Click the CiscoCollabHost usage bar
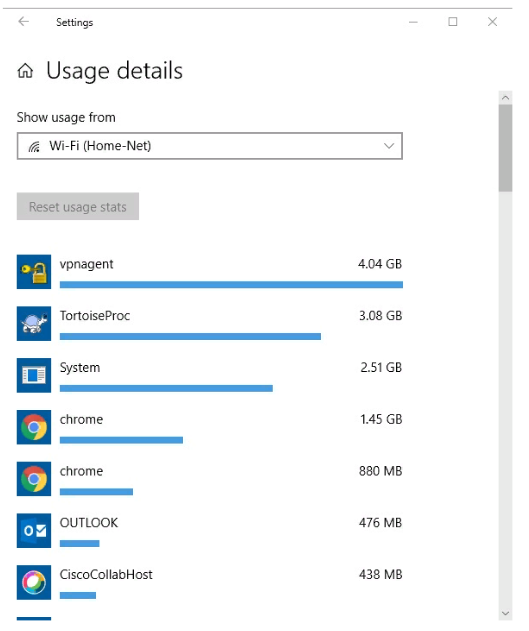This screenshot has width=529, height=631. [78, 596]
